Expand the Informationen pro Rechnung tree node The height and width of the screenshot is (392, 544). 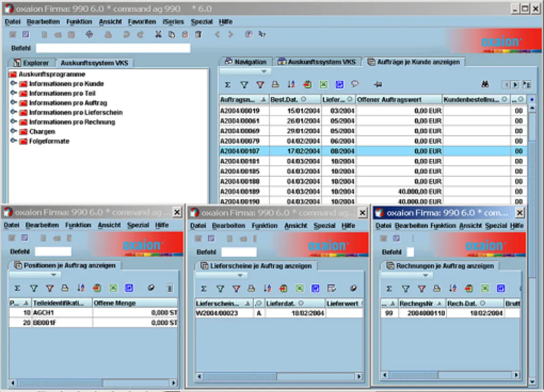[14, 122]
